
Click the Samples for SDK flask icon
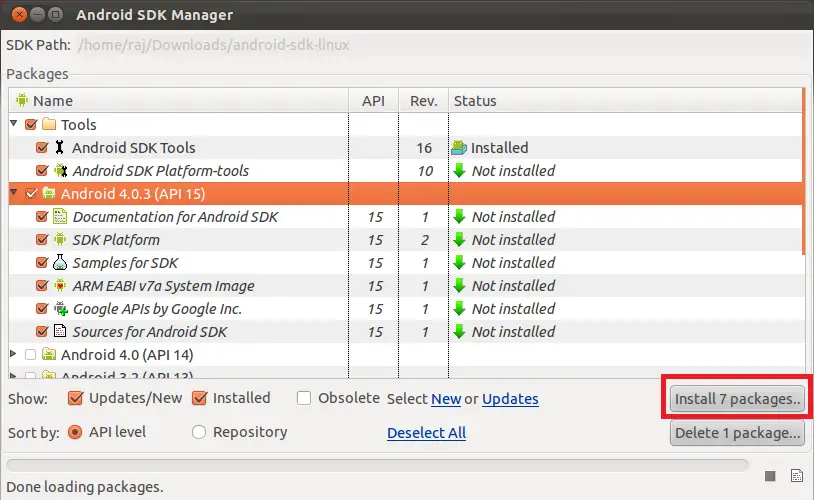(60, 262)
